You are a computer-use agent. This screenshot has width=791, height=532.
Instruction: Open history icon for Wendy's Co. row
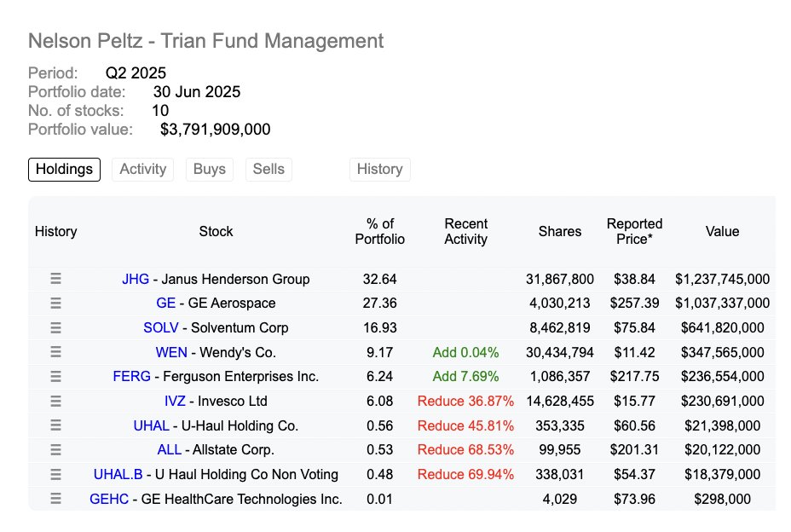(55, 352)
